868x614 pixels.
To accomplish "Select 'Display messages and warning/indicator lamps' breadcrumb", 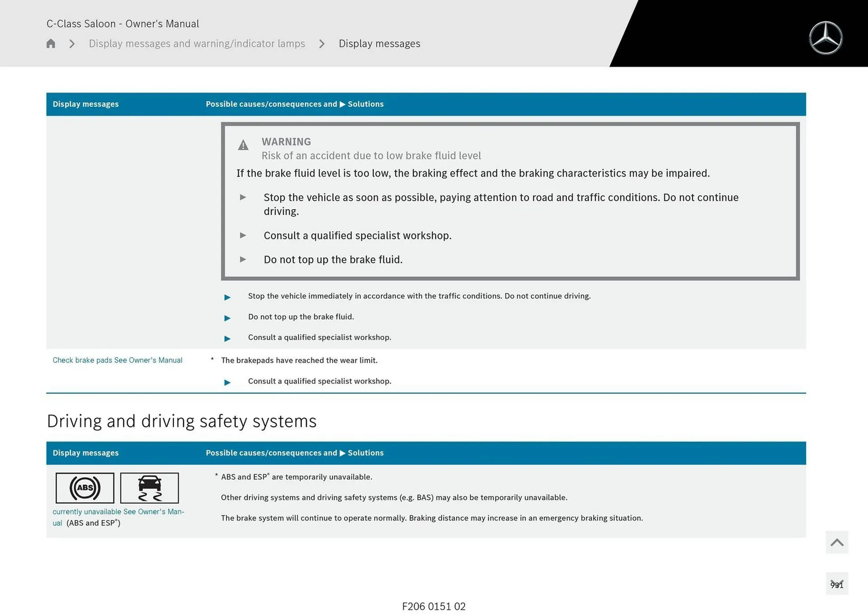I will (x=197, y=43).
